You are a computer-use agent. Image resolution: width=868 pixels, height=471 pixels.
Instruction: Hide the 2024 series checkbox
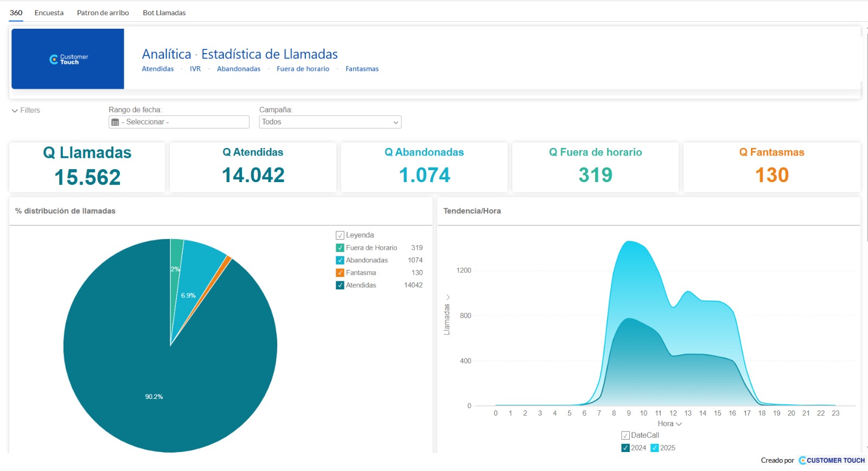pyautogui.click(x=626, y=448)
